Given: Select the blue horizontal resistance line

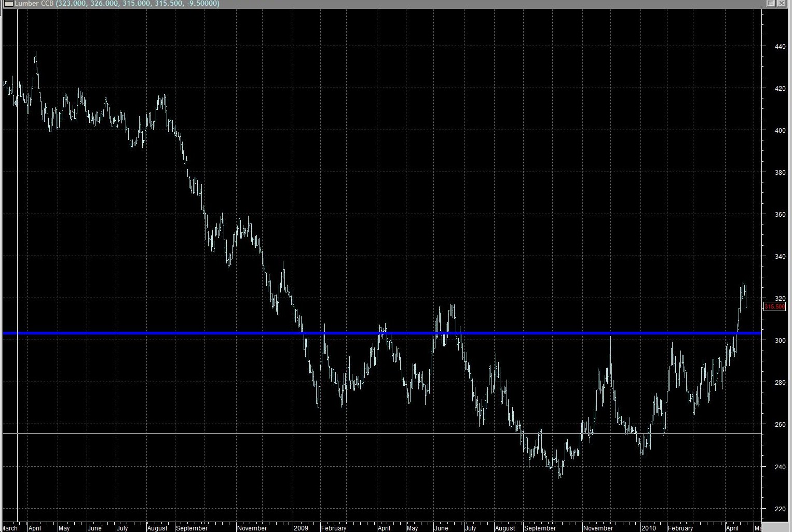Looking at the screenshot, I should (x=363, y=333).
